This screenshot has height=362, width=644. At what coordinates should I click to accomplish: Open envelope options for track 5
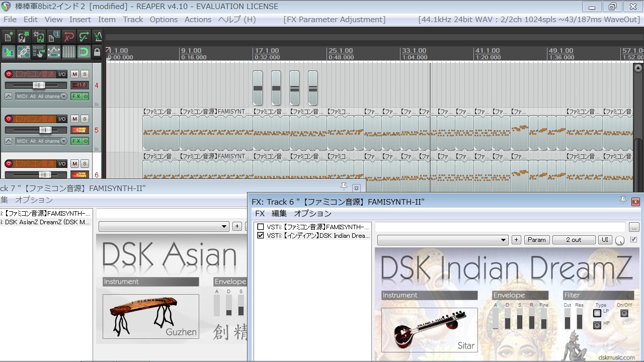click(x=9, y=141)
